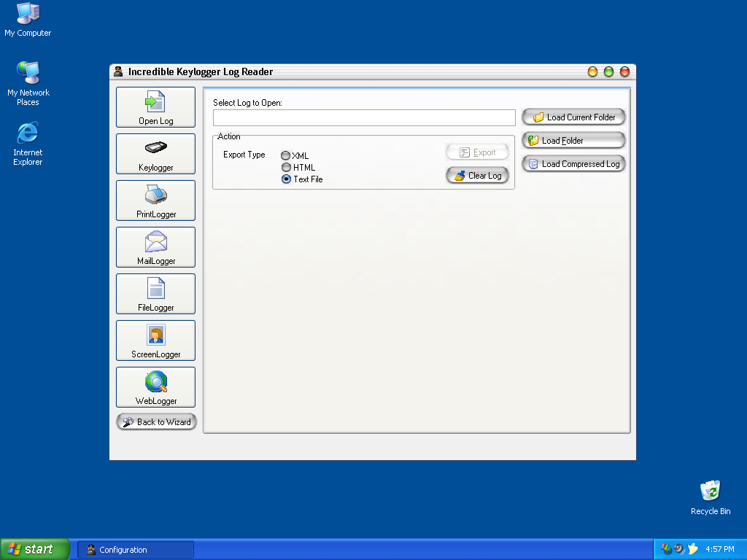
Task: Open the MailLogger section
Action: (155, 247)
